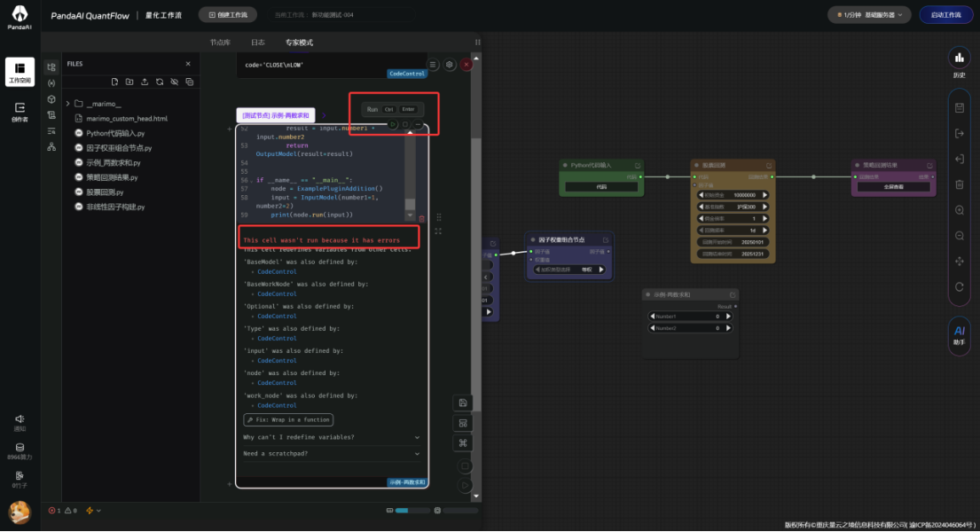Open the corgi user avatar
Viewport: 980px width, 532px height.
click(20, 512)
